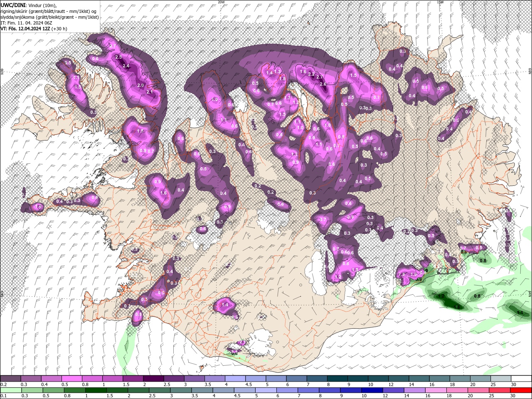Select the 25 swatch in rain legend

click(500, 390)
